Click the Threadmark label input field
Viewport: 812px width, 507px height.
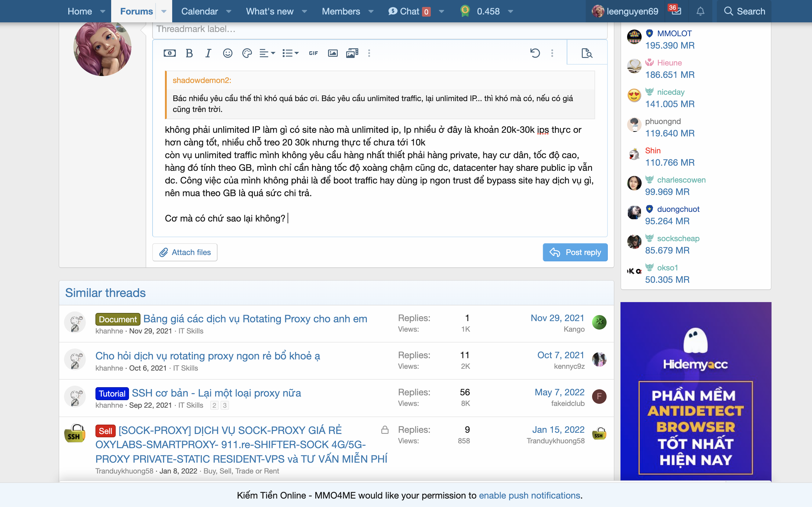point(379,29)
